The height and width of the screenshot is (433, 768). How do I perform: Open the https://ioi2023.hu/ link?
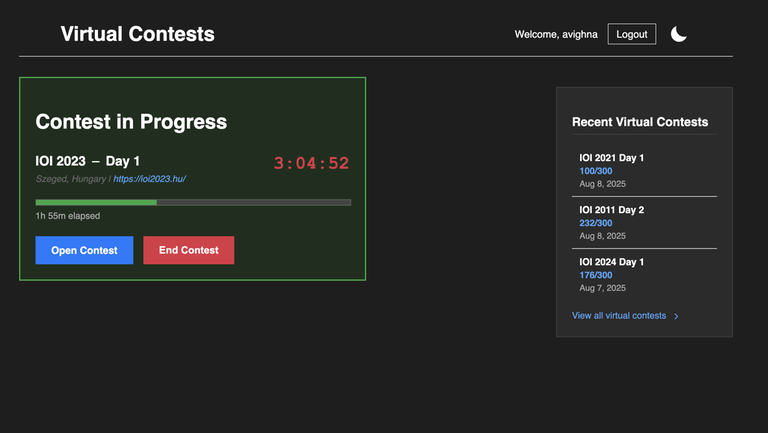[x=149, y=179]
